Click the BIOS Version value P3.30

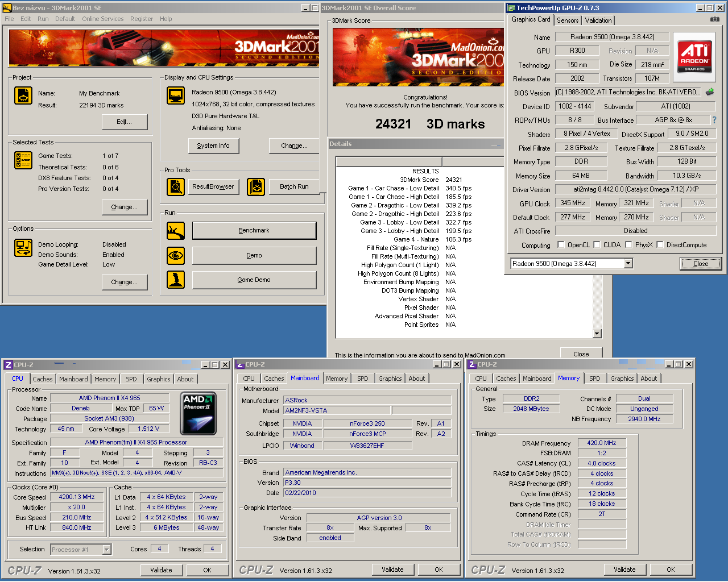tap(367, 483)
